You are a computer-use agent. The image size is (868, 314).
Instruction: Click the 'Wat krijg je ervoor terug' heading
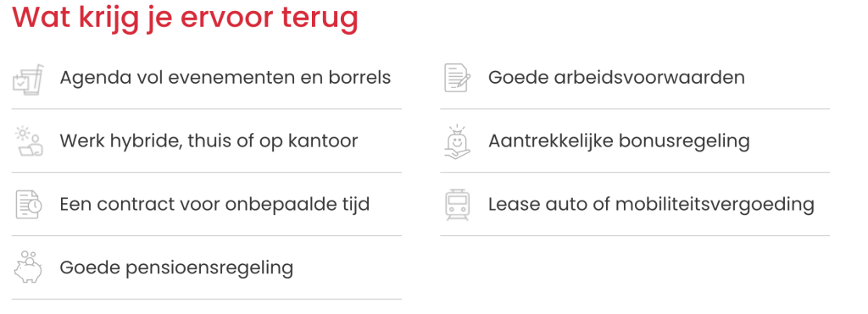(186, 18)
